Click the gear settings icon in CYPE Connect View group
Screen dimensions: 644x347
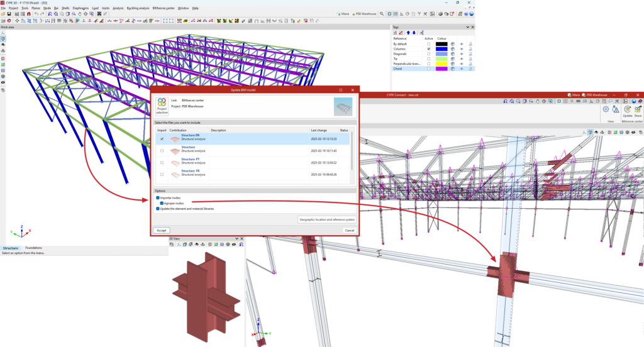click(606, 109)
